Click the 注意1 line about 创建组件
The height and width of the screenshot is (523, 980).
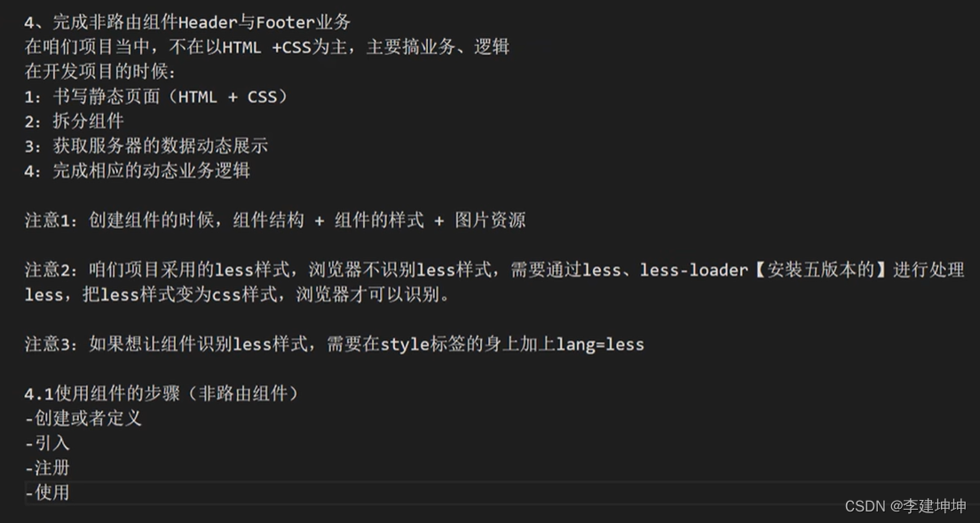coord(274,220)
